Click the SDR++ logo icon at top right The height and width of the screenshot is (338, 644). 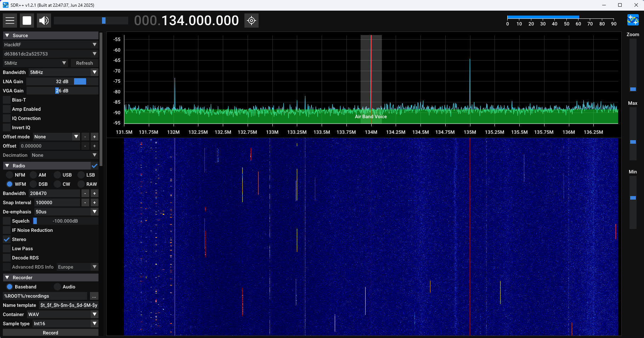[633, 20]
